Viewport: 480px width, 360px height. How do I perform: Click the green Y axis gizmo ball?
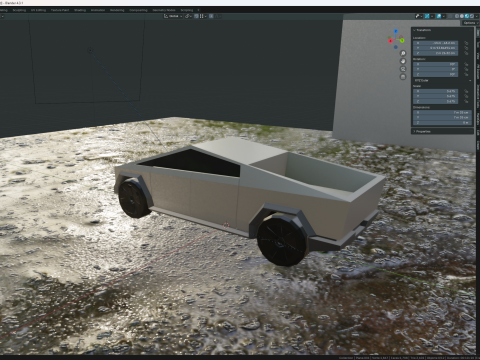click(402, 40)
